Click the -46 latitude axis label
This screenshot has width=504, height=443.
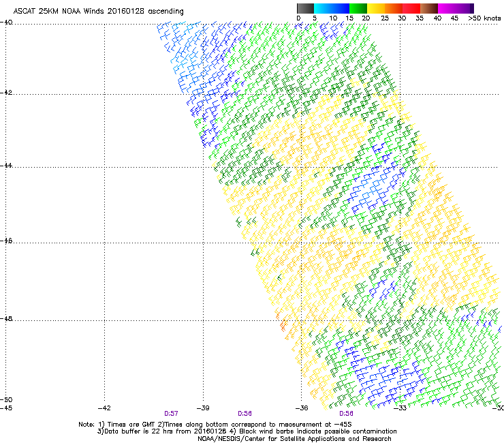coord(6,241)
